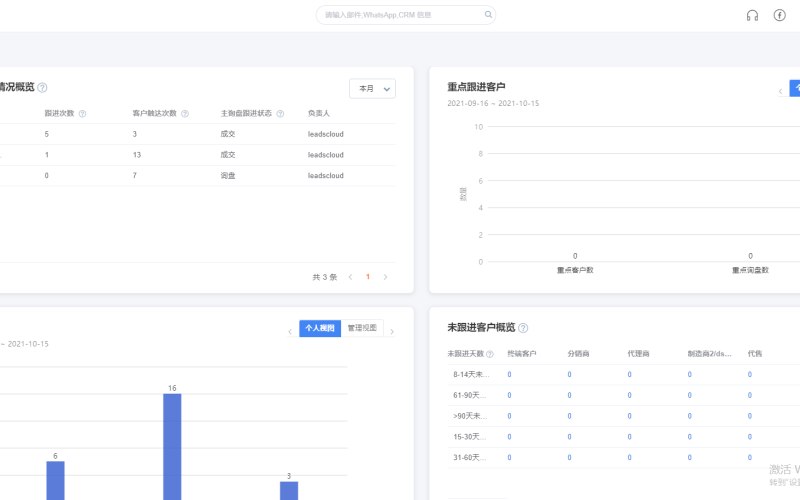The width and height of the screenshot is (800, 500).
Task: Open 分销商 count in 31-60天 row
Action: [569, 458]
